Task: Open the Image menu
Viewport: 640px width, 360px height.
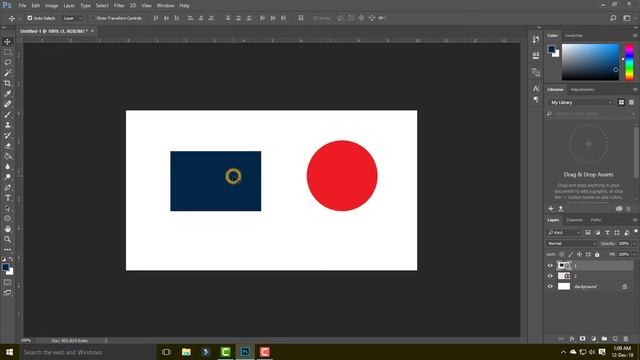Action: (51, 6)
